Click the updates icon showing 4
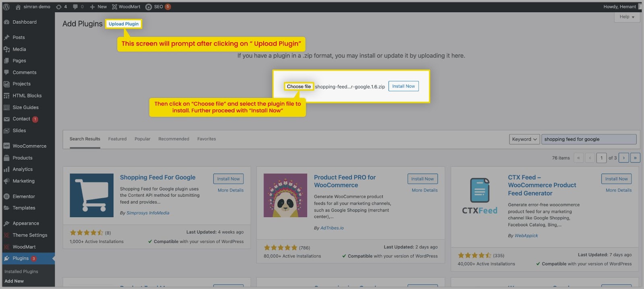The width and height of the screenshot is (644, 289). tap(59, 7)
